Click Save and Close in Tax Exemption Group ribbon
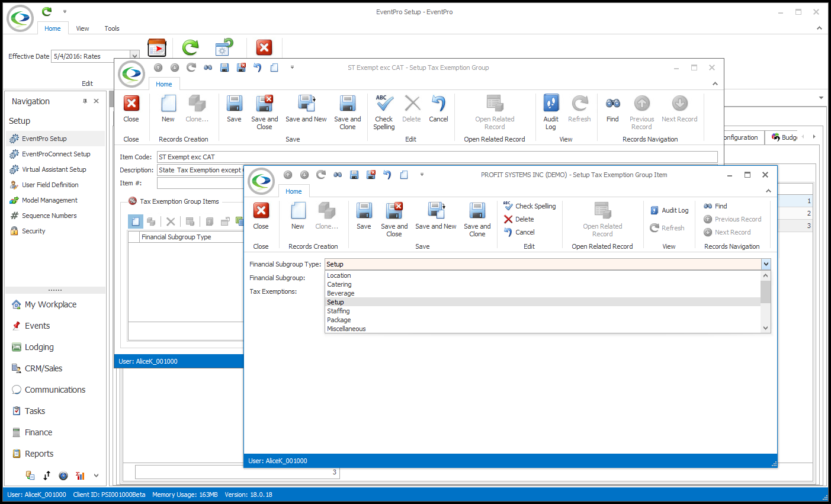This screenshot has height=504, width=831. coord(264,113)
